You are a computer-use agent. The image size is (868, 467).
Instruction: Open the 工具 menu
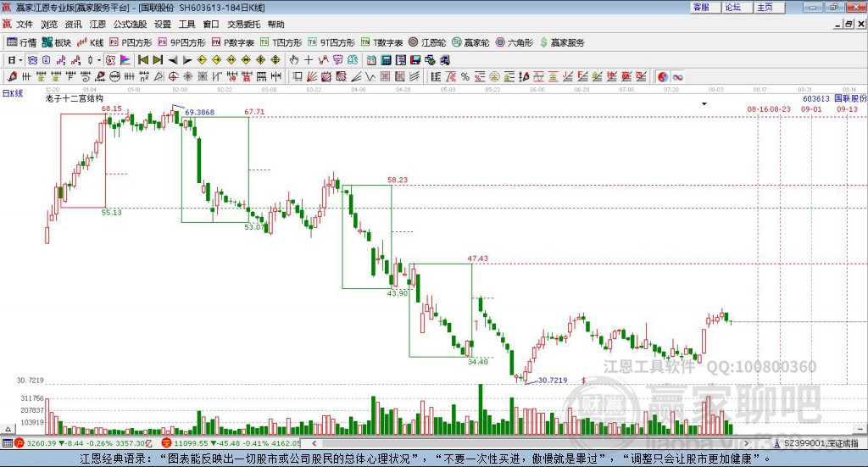(x=187, y=25)
